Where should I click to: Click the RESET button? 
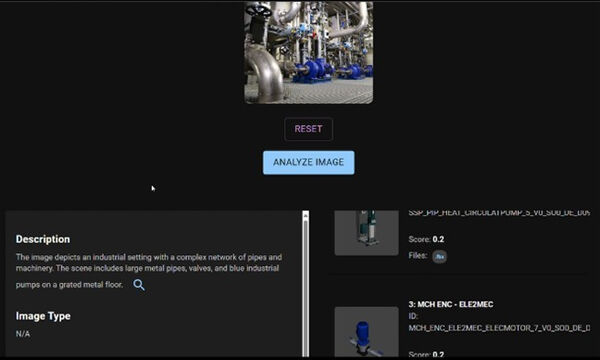(x=308, y=129)
